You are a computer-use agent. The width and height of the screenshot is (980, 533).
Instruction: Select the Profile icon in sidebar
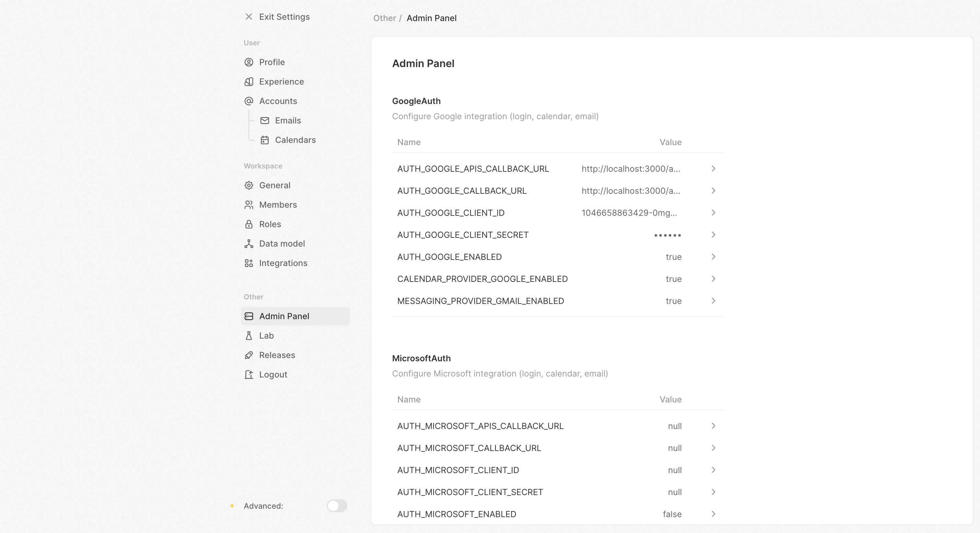click(x=249, y=62)
